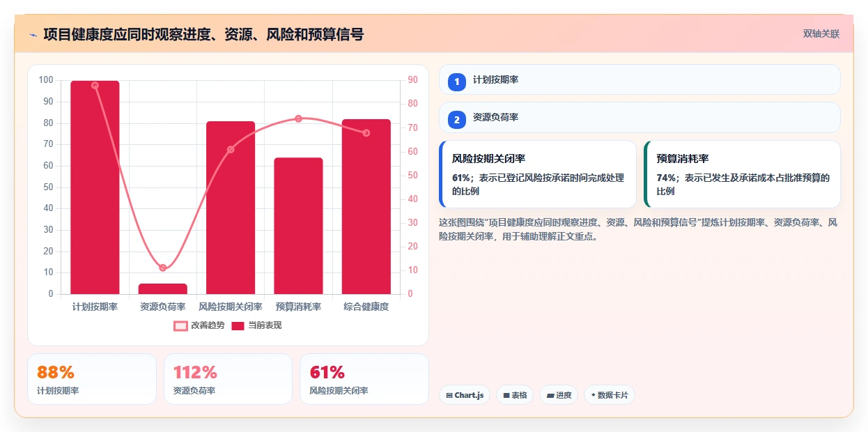Open the 风险按期关闭率 info card

(x=538, y=174)
